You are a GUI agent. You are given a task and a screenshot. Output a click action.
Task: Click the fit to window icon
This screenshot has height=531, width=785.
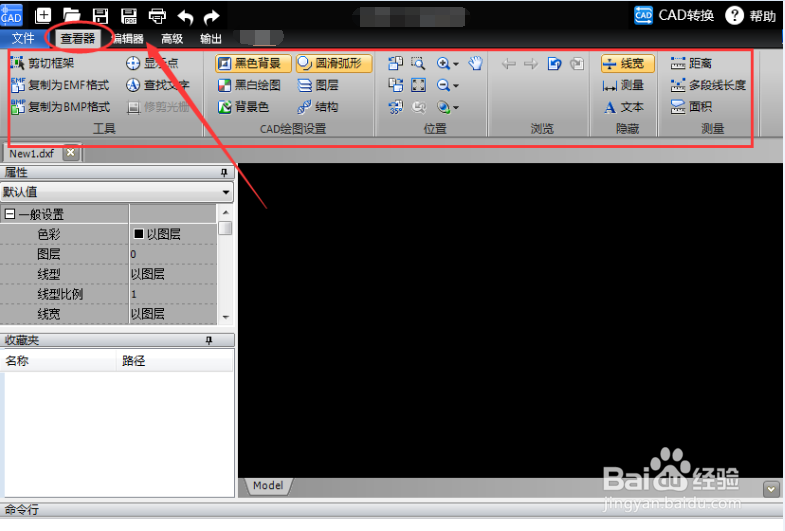[x=418, y=85]
